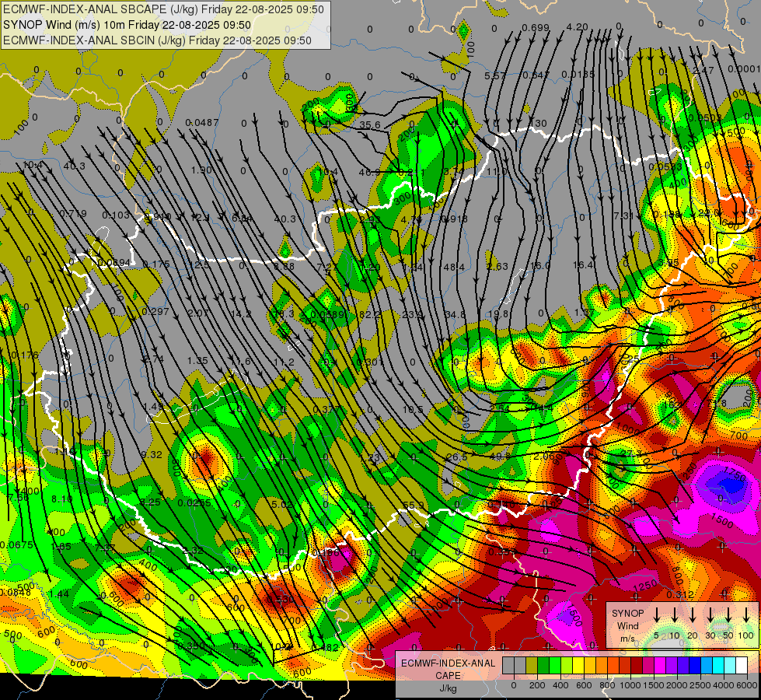
Task: Pick the bright magenta swatch right of 1500 tick
Action: (x=660, y=666)
